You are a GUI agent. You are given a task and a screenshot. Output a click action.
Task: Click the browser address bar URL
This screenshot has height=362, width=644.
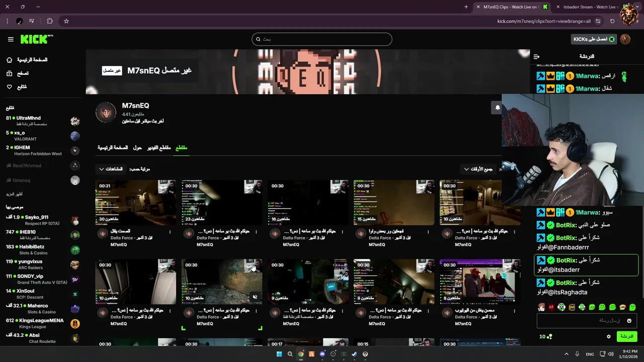tap(544, 21)
